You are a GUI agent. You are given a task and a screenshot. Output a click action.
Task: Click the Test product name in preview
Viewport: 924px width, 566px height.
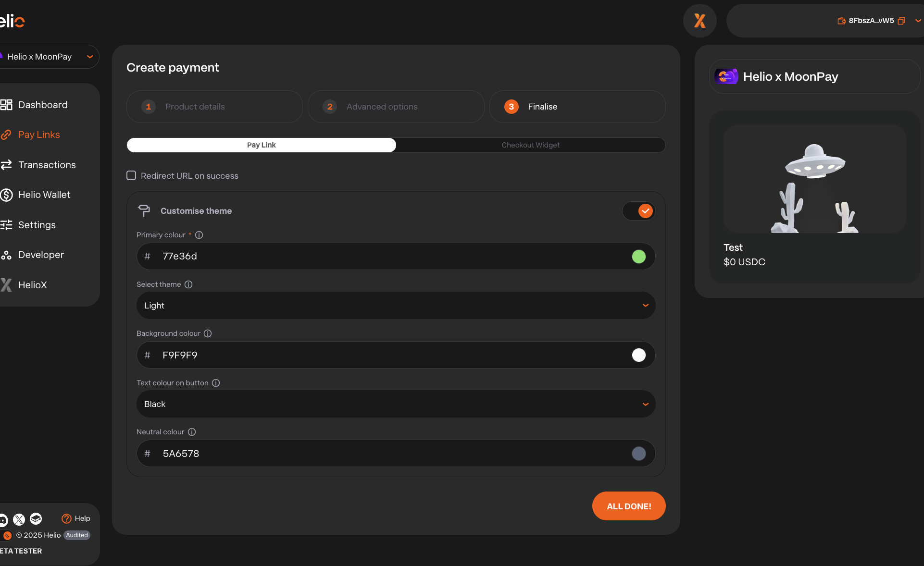tap(733, 247)
